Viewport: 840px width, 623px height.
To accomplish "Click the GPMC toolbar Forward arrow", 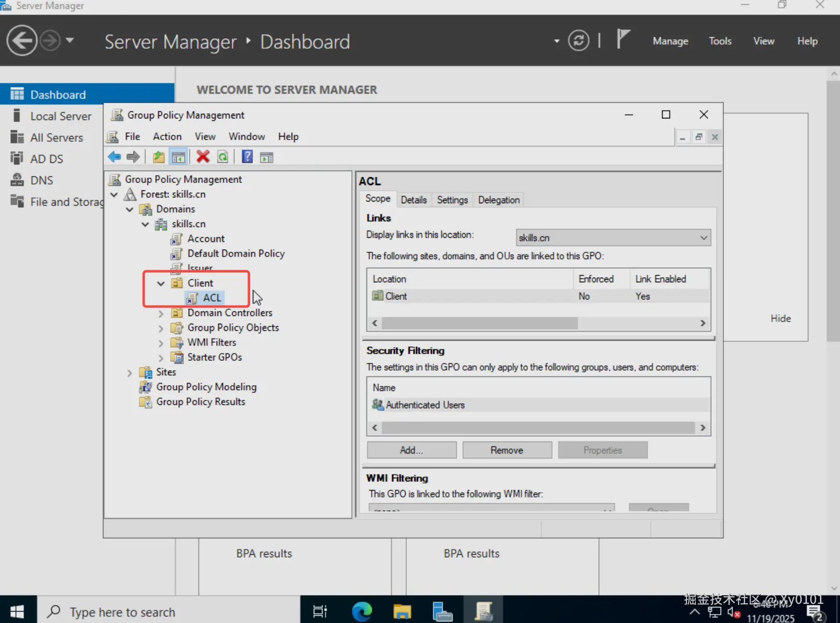I will 133,157.
